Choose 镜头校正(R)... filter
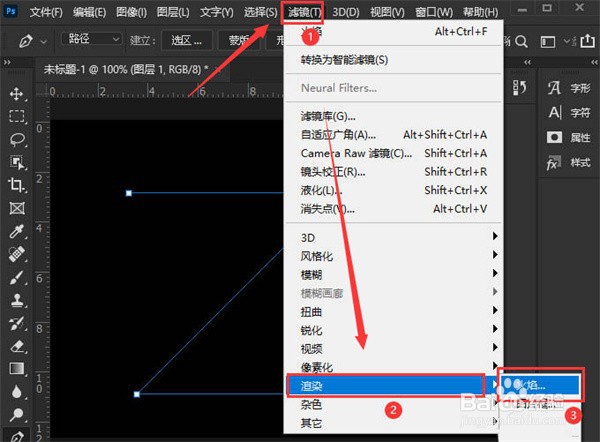 click(393, 171)
